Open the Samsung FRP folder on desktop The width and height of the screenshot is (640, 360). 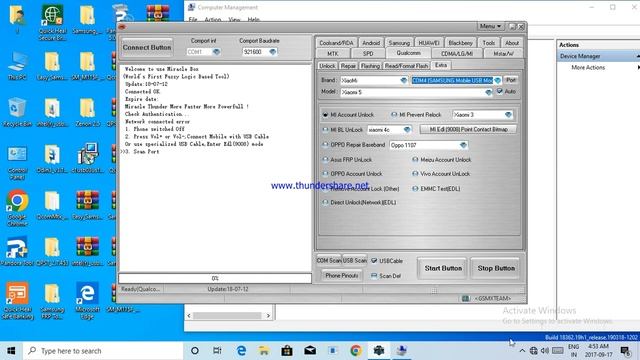point(52,300)
